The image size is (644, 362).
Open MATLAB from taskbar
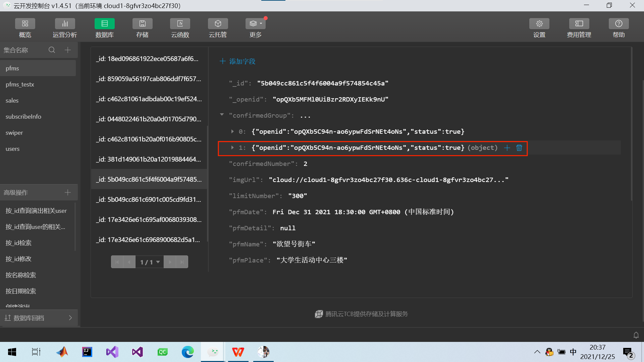click(x=62, y=352)
